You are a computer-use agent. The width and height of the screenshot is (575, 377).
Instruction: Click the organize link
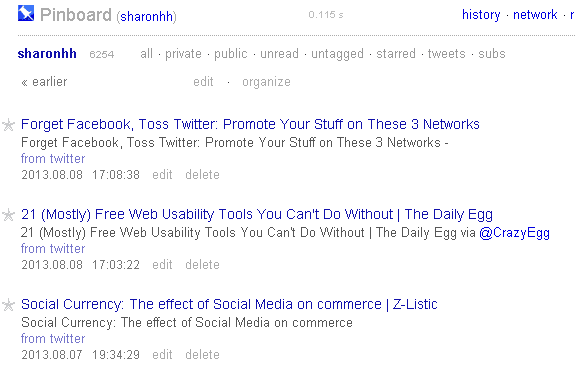pyautogui.click(x=266, y=82)
